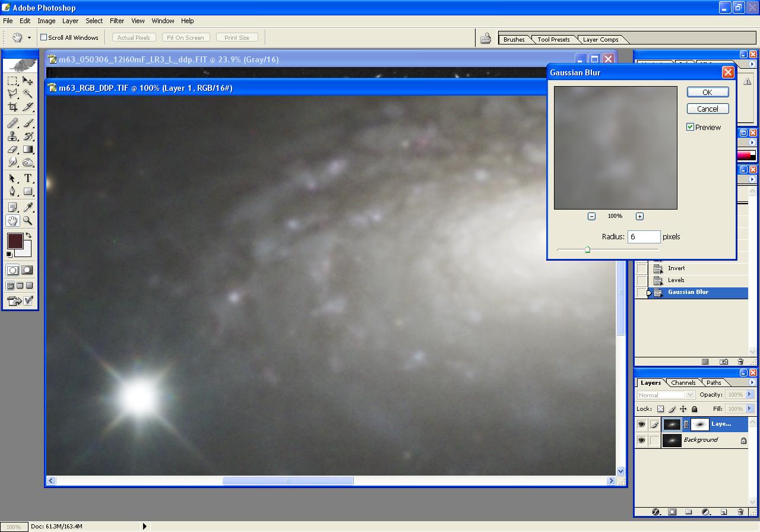
Task: Click the Radius slider handle
Action: [x=587, y=250]
